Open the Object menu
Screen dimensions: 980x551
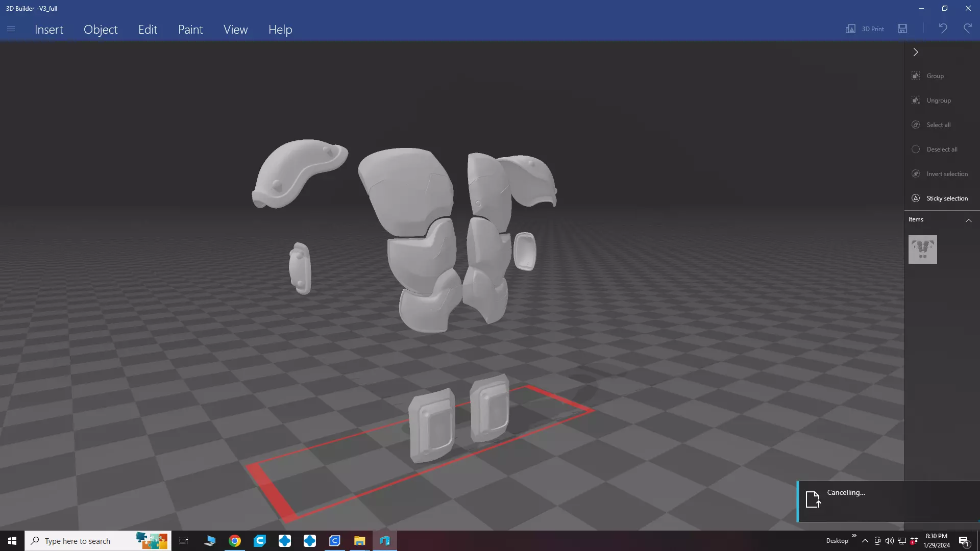coord(101,30)
